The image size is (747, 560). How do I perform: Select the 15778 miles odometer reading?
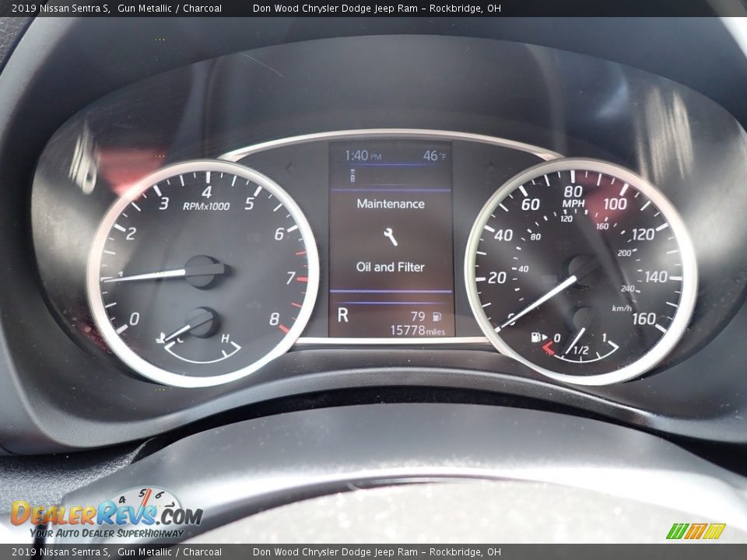(x=418, y=331)
